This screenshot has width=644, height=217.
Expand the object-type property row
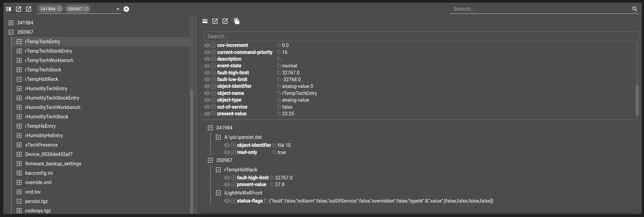214,100
